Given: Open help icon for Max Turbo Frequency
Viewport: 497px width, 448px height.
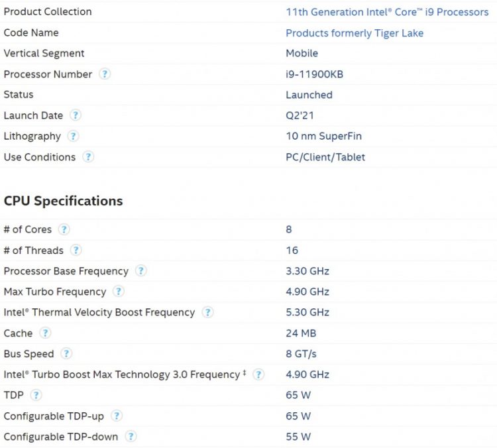Looking at the screenshot, I should (x=119, y=292).
